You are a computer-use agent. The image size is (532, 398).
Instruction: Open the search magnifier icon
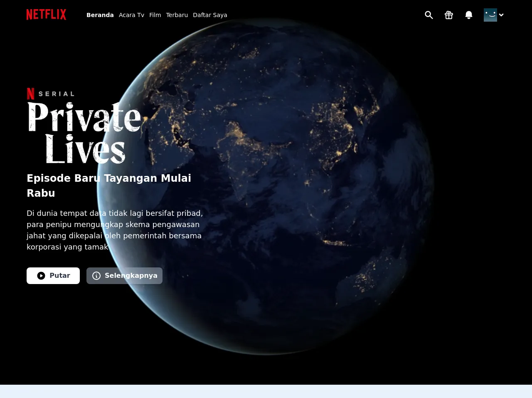(x=429, y=15)
